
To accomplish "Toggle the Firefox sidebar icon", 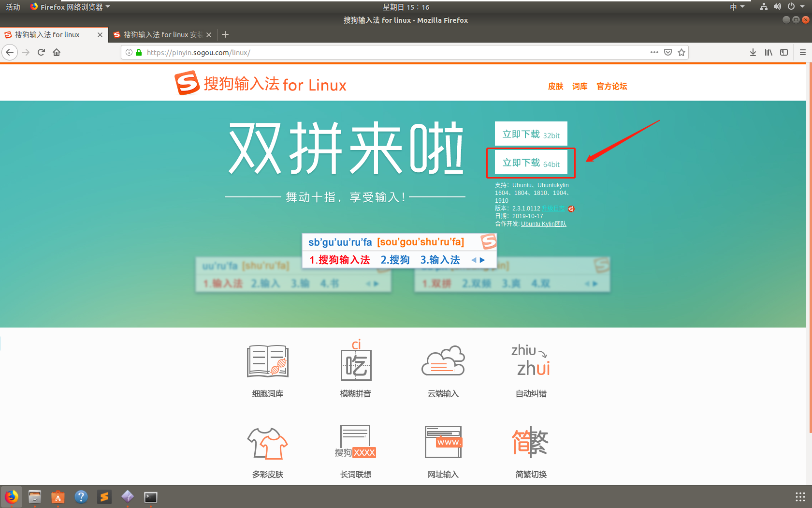I will pyautogui.click(x=784, y=52).
